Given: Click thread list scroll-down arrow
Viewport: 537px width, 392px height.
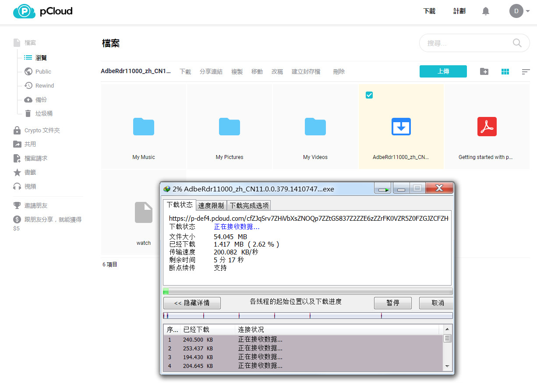Looking at the screenshot, I should [x=447, y=366].
